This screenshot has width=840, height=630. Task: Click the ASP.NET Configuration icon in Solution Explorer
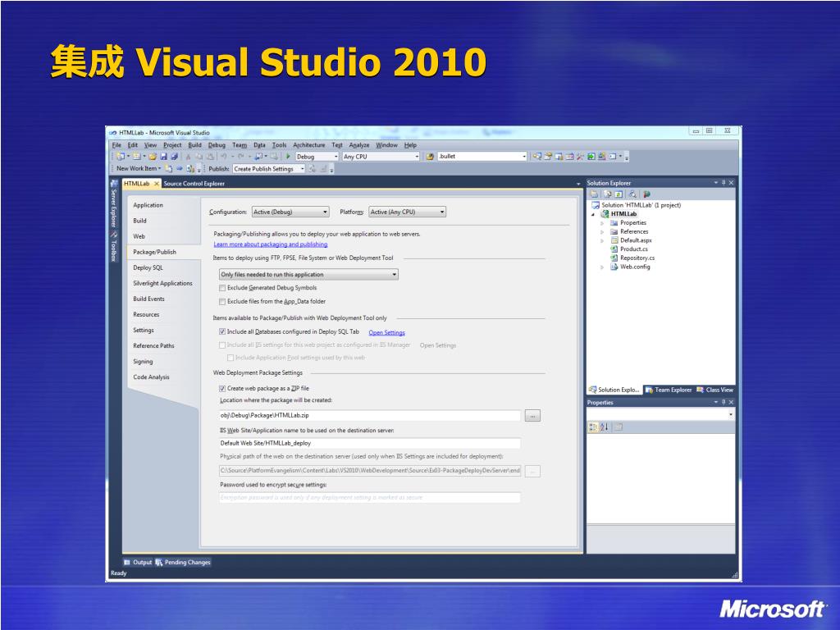pos(646,194)
